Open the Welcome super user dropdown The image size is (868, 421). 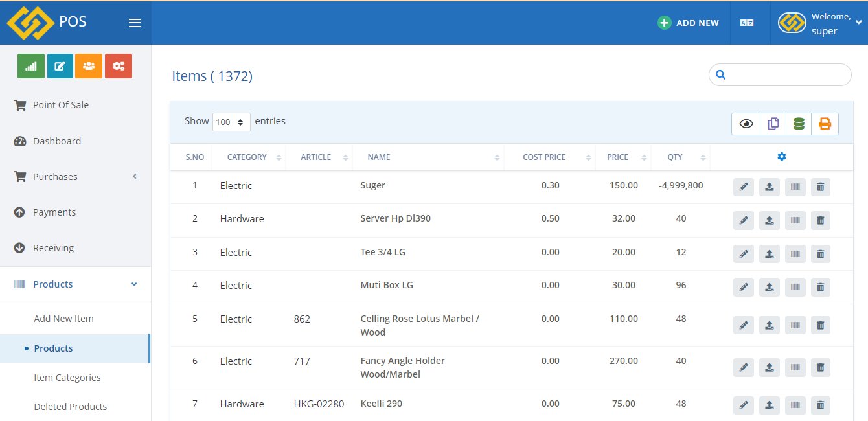[x=820, y=23]
